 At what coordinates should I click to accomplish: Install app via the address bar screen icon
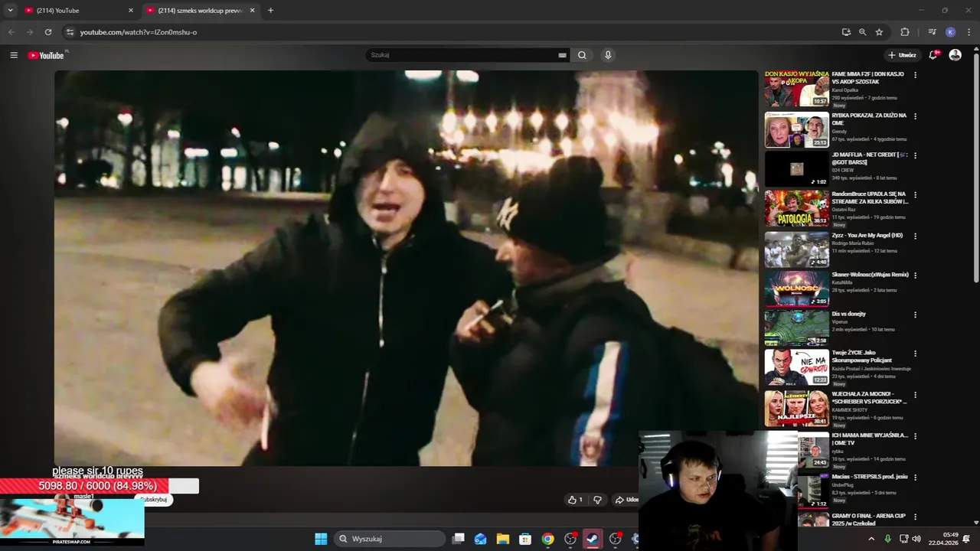click(x=846, y=32)
